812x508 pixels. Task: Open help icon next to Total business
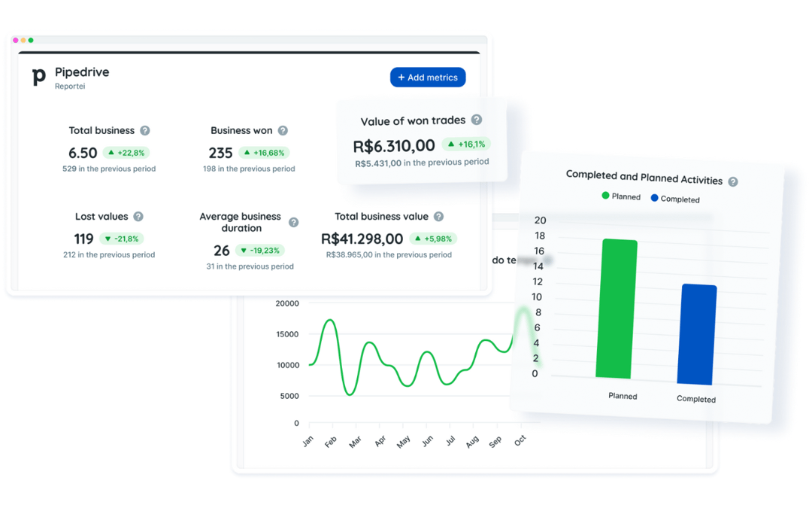coord(145,131)
